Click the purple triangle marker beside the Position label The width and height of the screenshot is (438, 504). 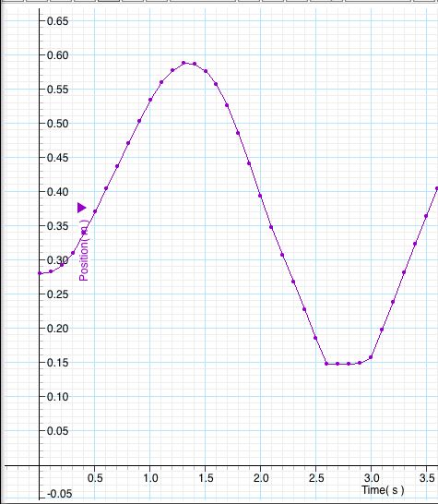tap(82, 208)
